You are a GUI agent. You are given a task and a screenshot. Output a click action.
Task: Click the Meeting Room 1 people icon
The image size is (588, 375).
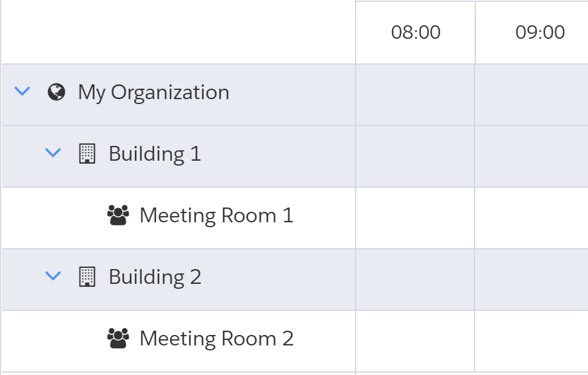coord(118,216)
